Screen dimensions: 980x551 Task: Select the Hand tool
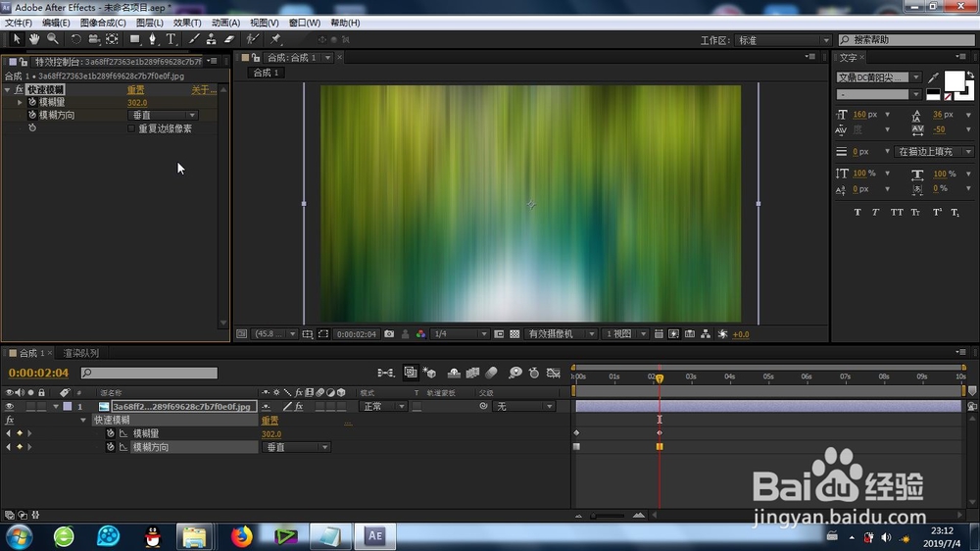pyautogui.click(x=34, y=39)
